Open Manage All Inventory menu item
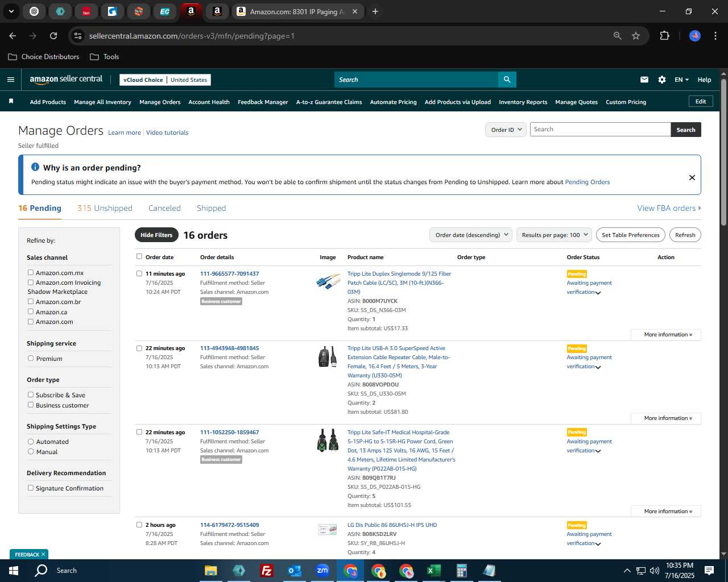The image size is (728, 582). [x=102, y=102]
